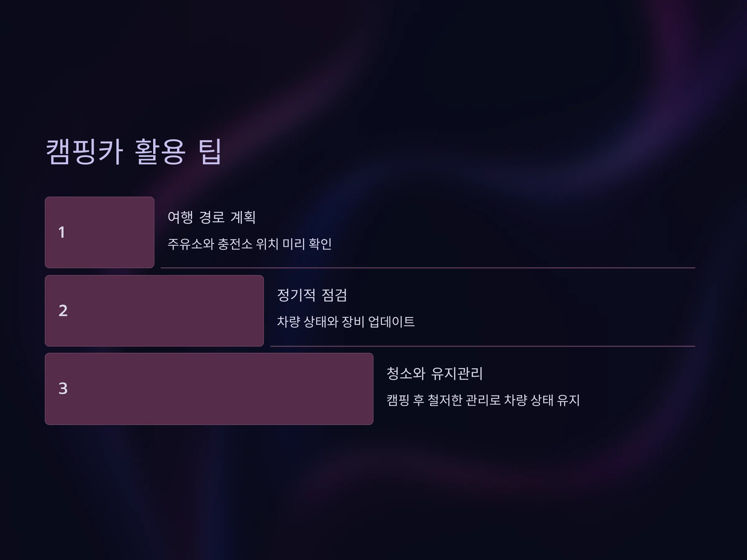Image resolution: width=747 pixels, height=560 pixels.
Task: Click the text 캠핑 후 철저한 관리로 차량 상태 유지
Action: [483, 400]
